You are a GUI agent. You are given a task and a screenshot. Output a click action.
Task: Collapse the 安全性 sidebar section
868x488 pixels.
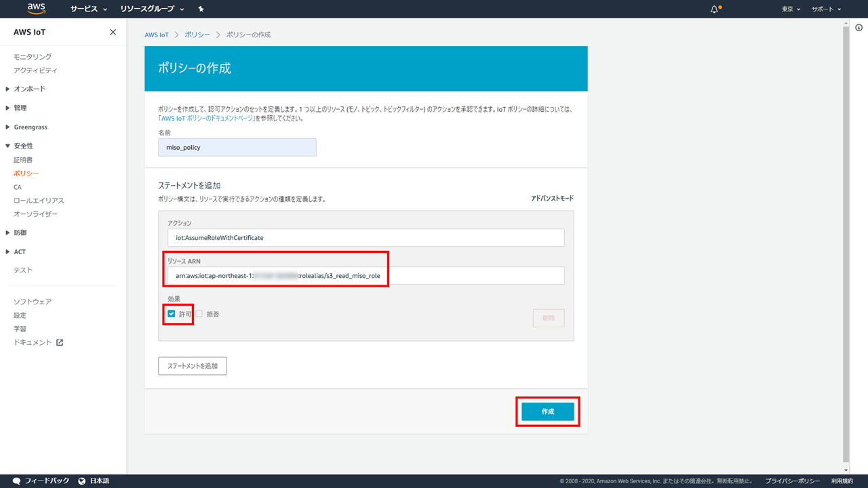tap(8, 146)
